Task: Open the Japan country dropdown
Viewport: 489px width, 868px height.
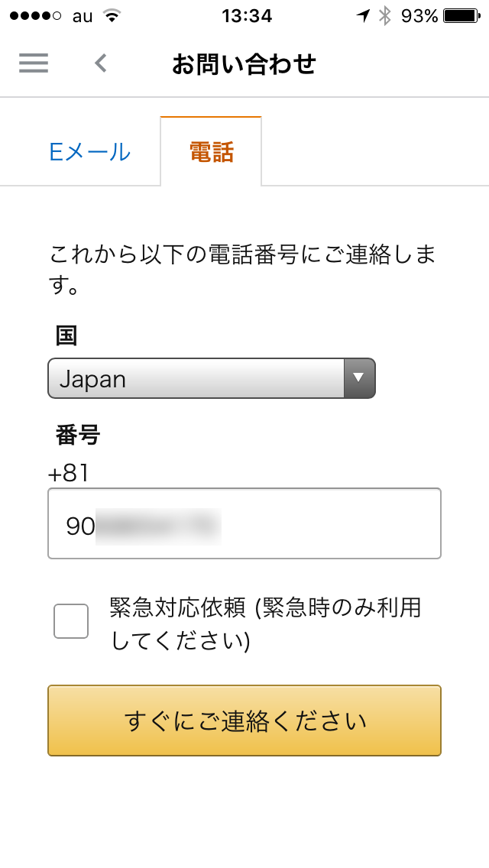Action: click(212, 379)
